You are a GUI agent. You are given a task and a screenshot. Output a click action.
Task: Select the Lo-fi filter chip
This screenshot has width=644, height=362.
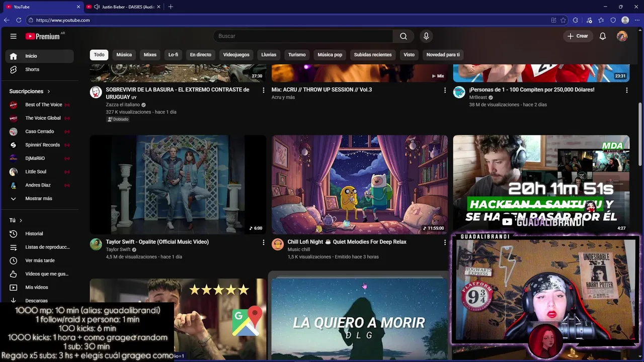[x=173, y=55]
